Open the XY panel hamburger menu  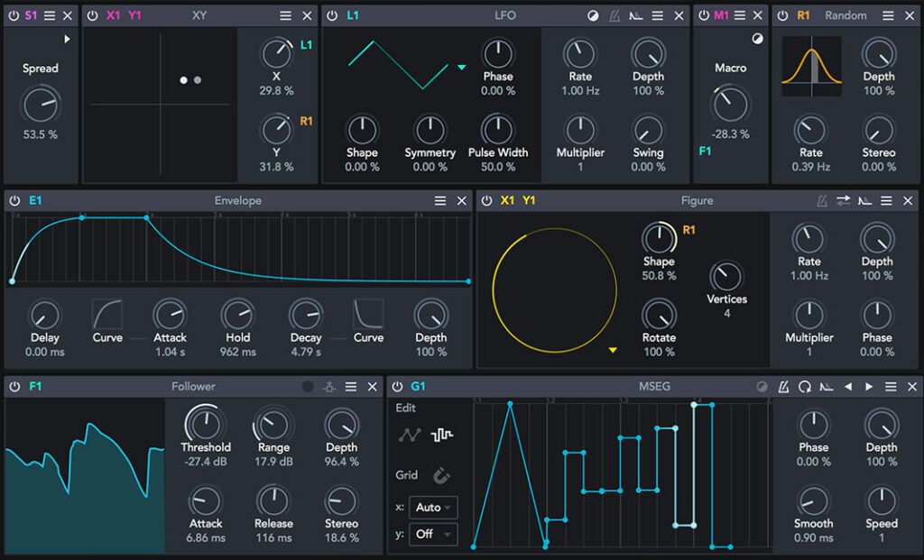click(x=286, y=16)
